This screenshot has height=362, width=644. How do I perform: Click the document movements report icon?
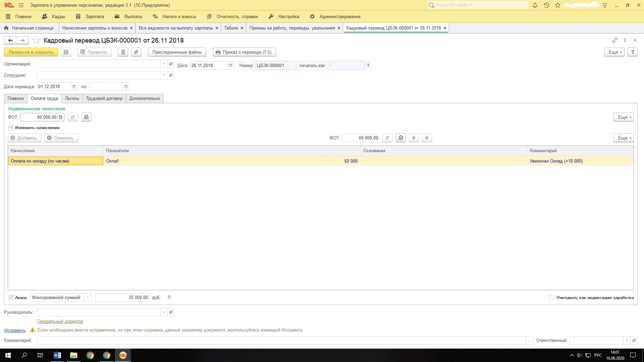[x=123, y=52]
